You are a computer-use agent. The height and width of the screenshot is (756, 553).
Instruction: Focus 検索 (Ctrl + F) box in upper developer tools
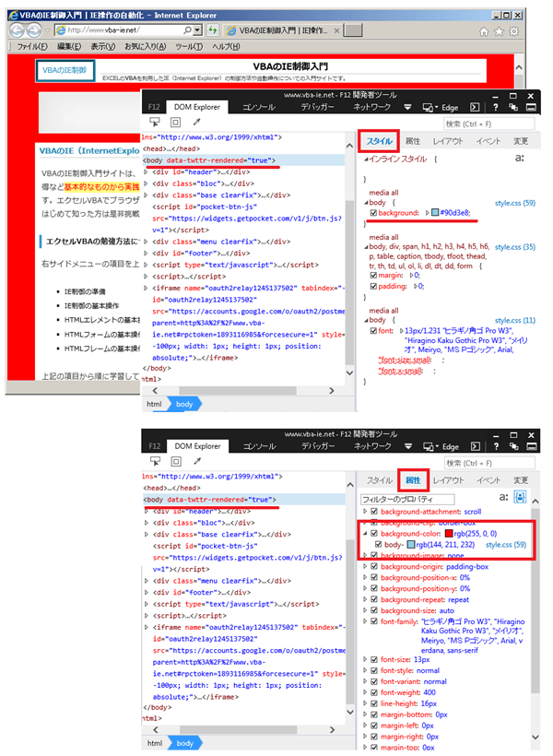click(x=488, y=124)
